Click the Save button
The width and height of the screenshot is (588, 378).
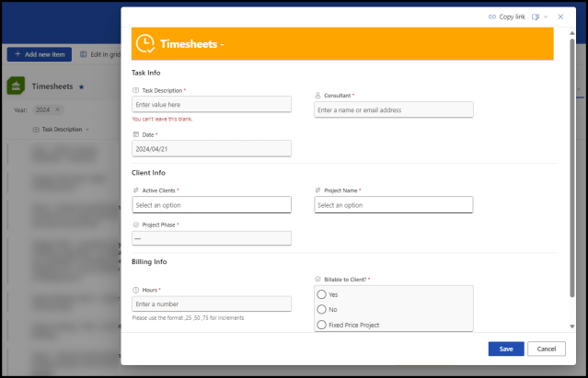click(506, 349)
